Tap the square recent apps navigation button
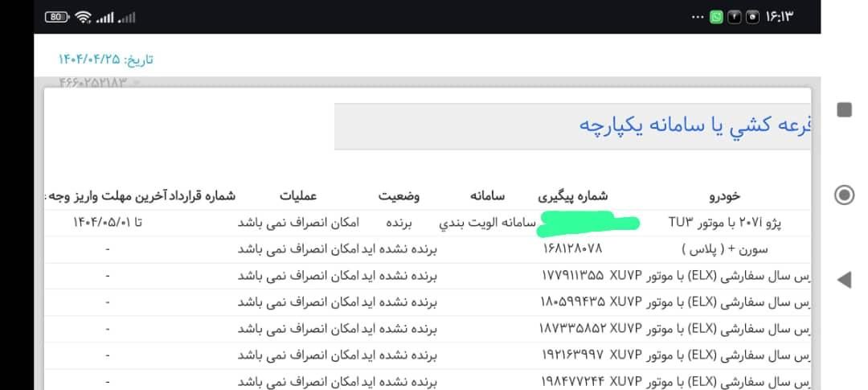 [844, 109]
